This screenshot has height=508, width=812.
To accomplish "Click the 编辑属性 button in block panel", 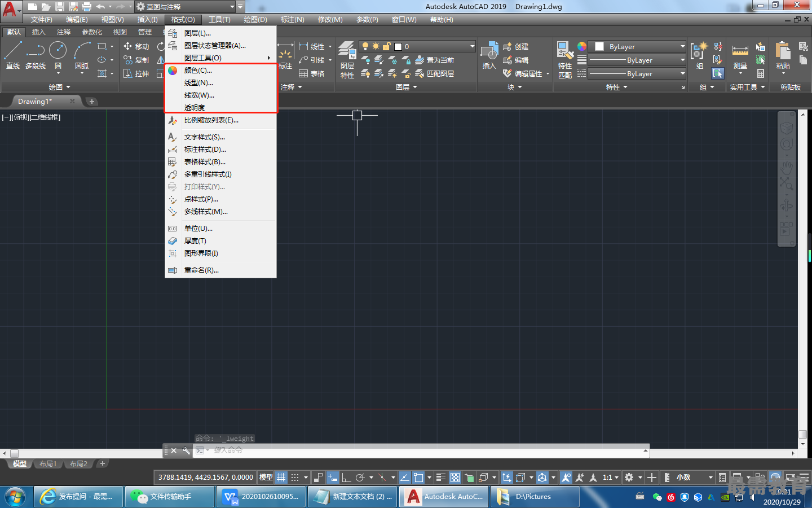I will point(526,73).
